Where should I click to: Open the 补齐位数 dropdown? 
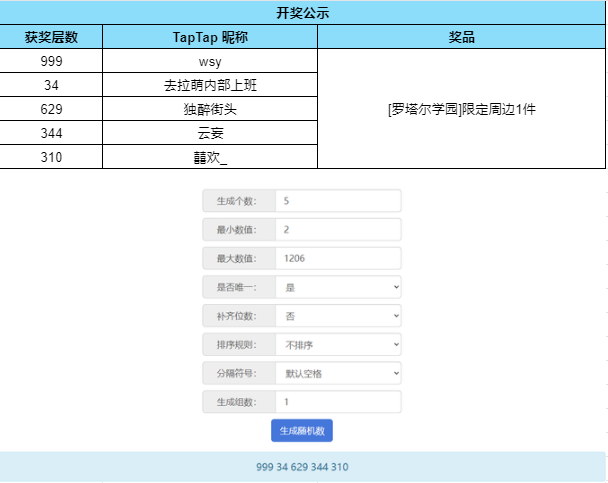point(338,316)
